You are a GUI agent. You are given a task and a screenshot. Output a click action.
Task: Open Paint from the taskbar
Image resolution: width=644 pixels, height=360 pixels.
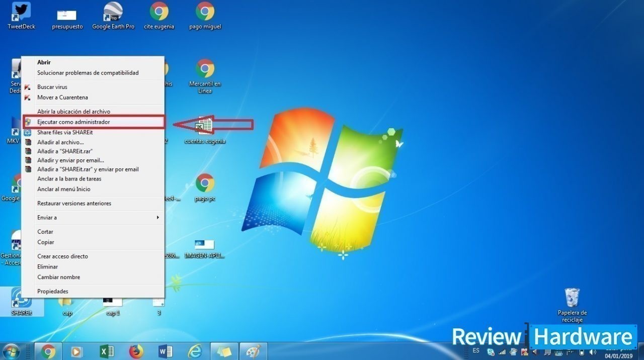click(x=253, y=351)
